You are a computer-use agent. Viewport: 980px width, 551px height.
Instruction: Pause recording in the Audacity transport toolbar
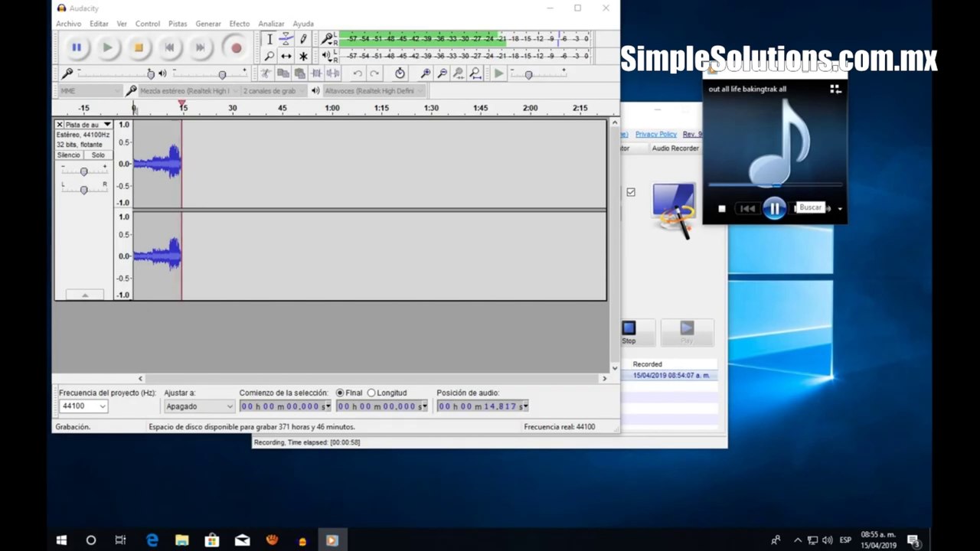click(x=77, y=47)
